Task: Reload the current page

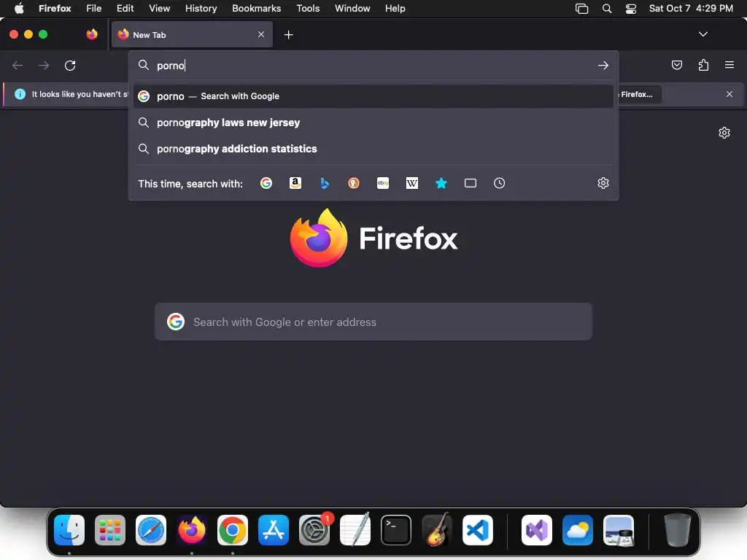Action: (70, 65)
